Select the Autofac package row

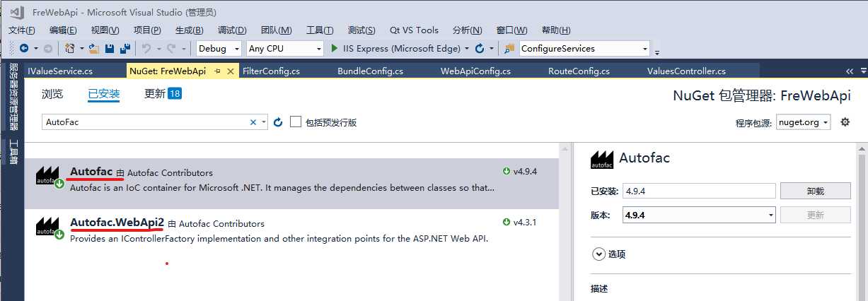tap(291, 184)
